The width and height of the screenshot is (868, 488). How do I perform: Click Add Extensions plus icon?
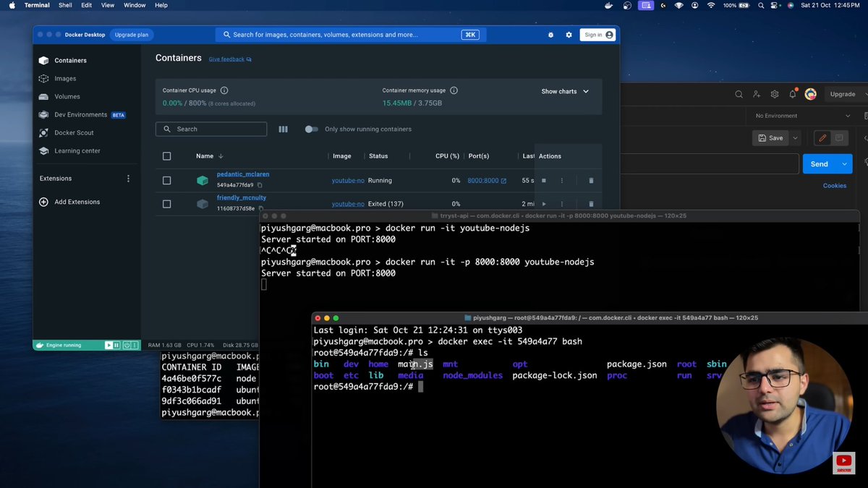pyautogui.click(x=43, y=202)
